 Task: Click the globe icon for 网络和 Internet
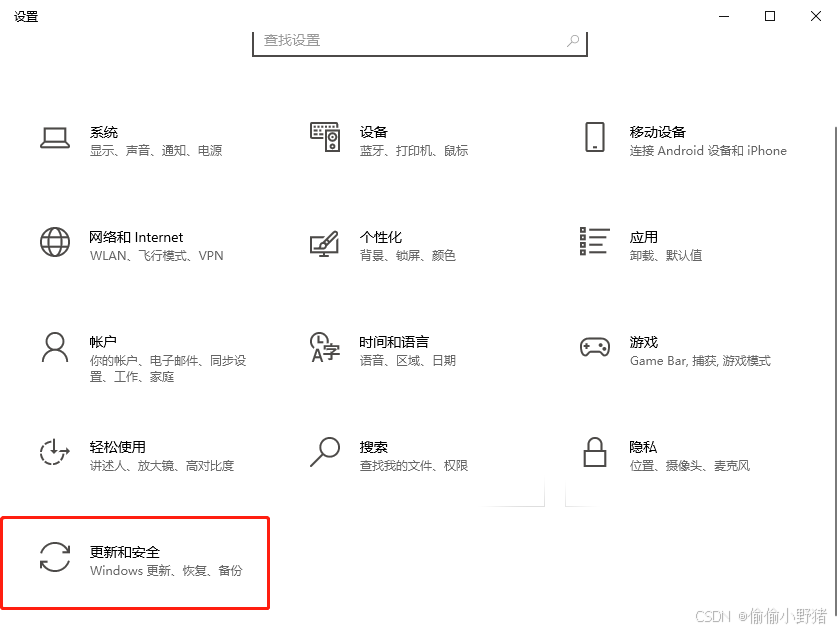pyautogui.click(x=55, y=242)
